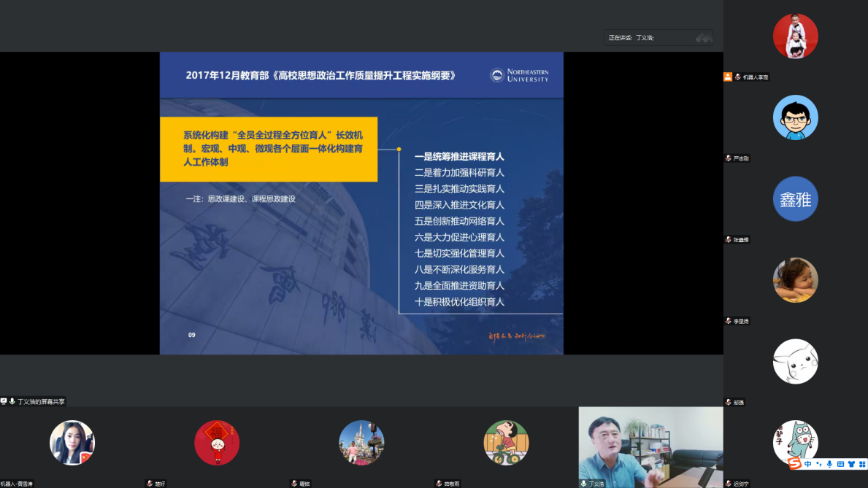Click the microphone icon beside 丁义浩 video
This screenshot has height=488, width=868.
[584, 484]
